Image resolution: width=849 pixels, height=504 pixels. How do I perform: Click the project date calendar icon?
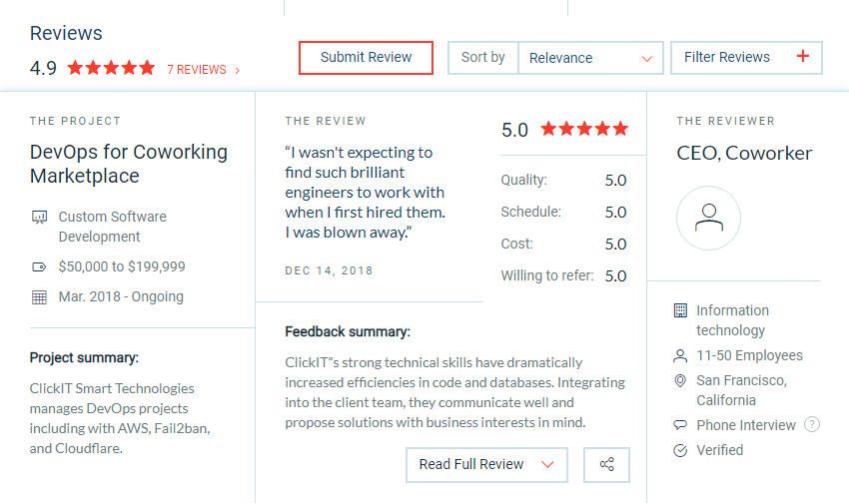(x=40, y=296)
